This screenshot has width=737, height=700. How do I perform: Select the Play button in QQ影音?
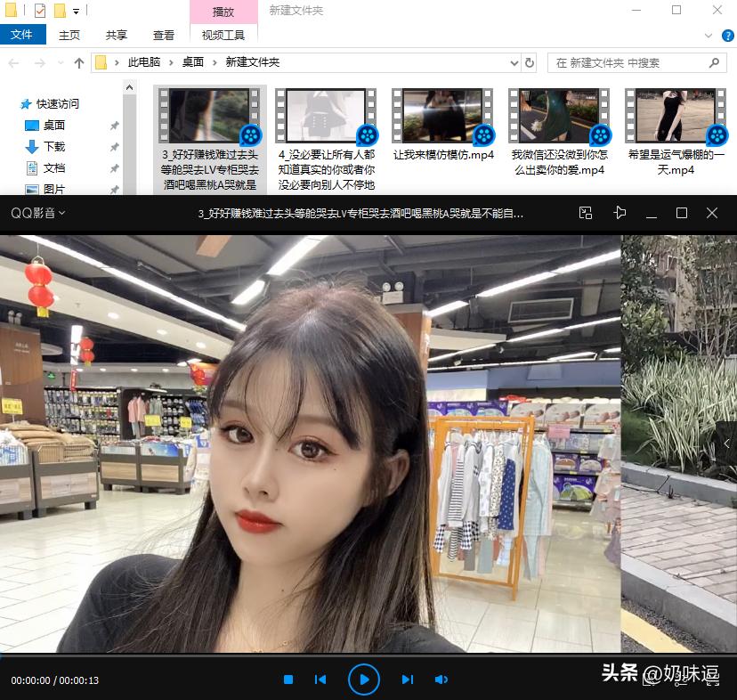[364, 680]
